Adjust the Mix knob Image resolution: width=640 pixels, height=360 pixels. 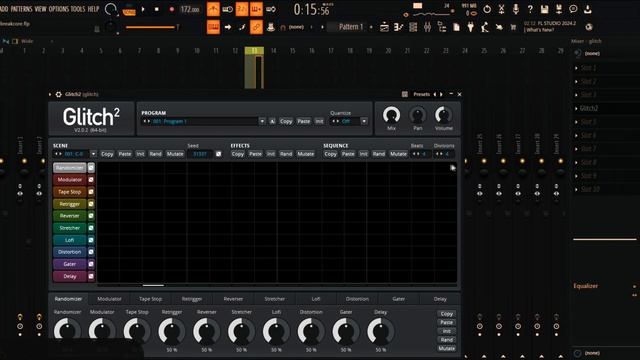point(391,115)
